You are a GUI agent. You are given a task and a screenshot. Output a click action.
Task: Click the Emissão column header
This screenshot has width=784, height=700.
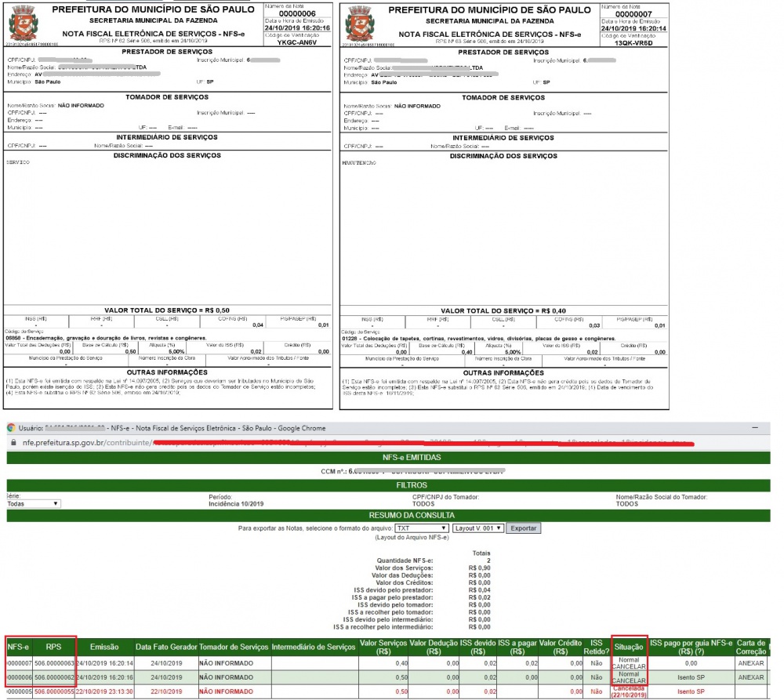tap(103, 647)
